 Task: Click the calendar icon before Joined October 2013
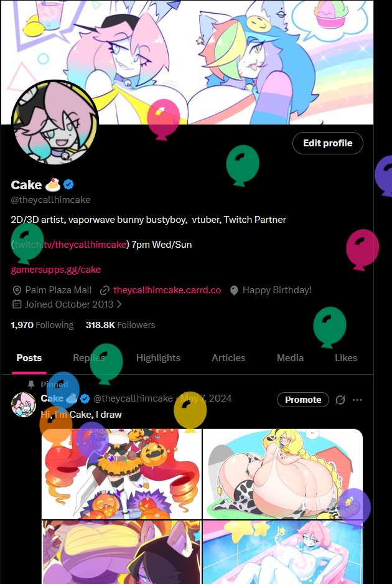pyautogui.click(x=17, y=304)
